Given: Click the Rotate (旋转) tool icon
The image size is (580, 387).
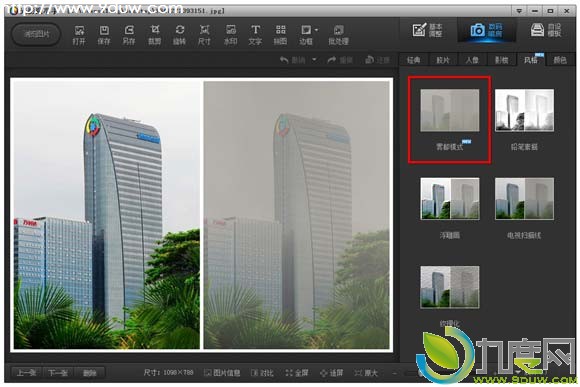Looking at the screenshot, I should click(179, 35).
